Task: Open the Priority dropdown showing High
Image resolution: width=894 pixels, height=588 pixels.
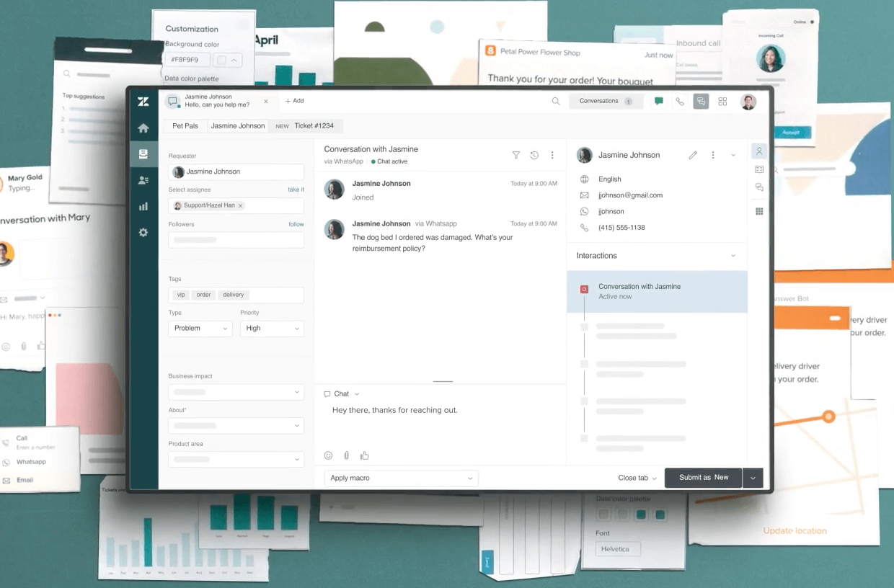Action: tap(272, 328)
